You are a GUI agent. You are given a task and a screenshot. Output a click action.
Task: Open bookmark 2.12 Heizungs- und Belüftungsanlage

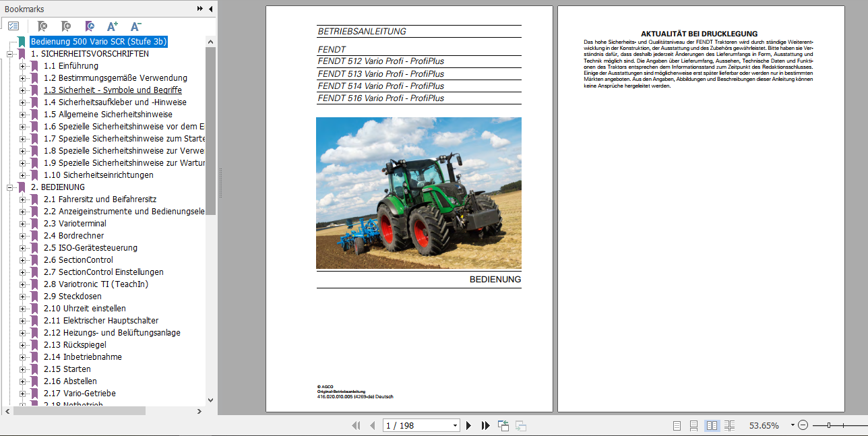pyautogui.click(x=112, y=333)
